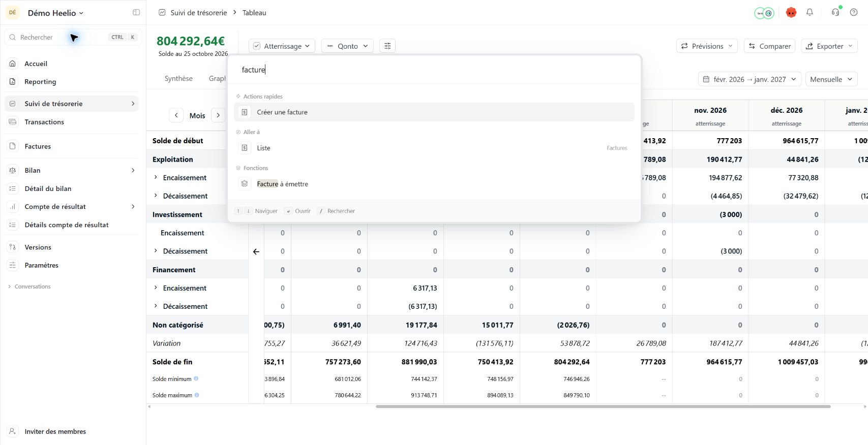Click the Comparer button
This screenshot has height=445, width=868.
770,46
